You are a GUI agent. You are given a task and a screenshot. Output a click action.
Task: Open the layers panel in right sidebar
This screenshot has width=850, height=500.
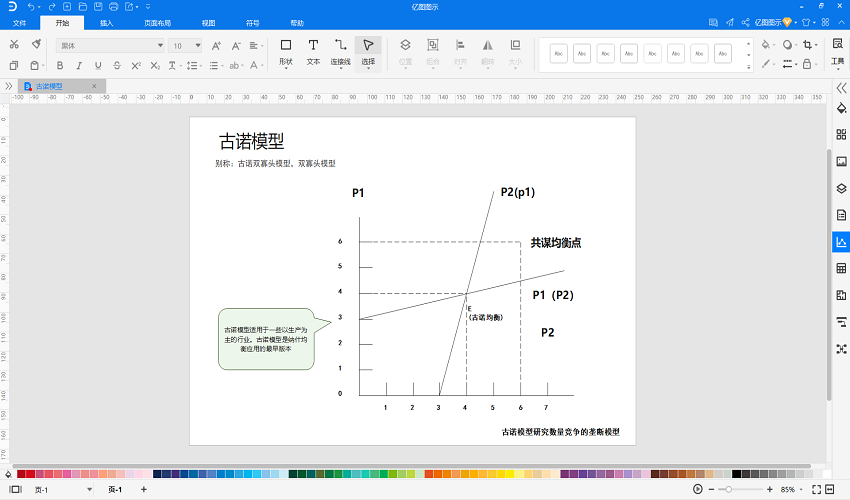tap(841, 189)
